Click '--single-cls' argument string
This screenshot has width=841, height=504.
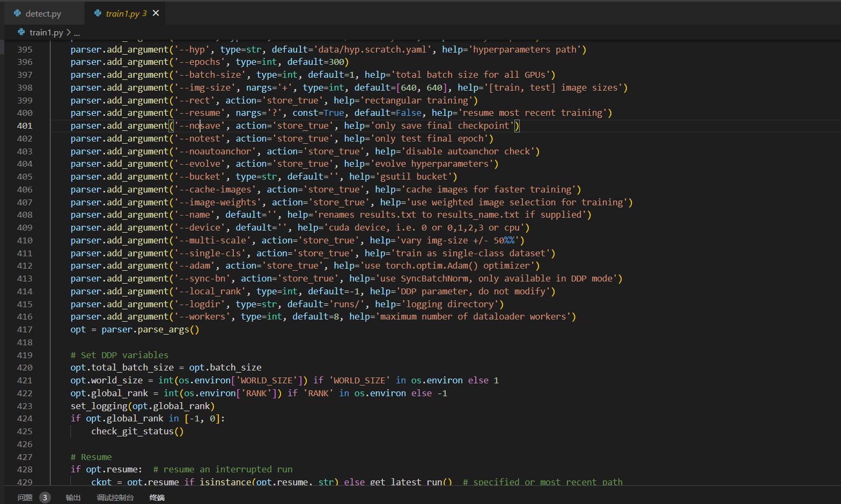click(210, 254)
